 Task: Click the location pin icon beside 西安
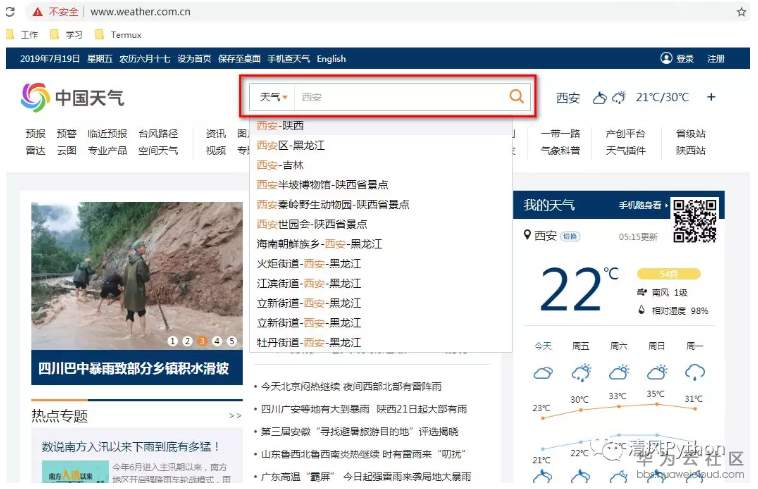[x=527, y=235]
